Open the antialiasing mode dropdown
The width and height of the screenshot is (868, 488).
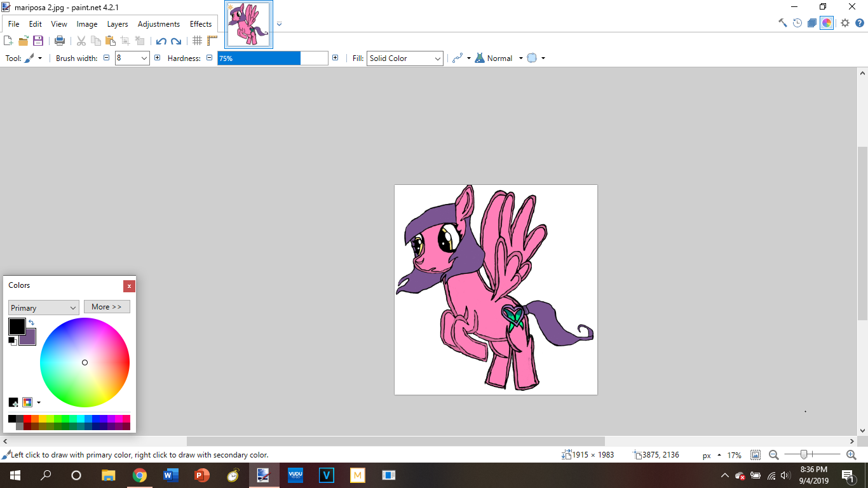pyautogui.click(x=461, y=58)
